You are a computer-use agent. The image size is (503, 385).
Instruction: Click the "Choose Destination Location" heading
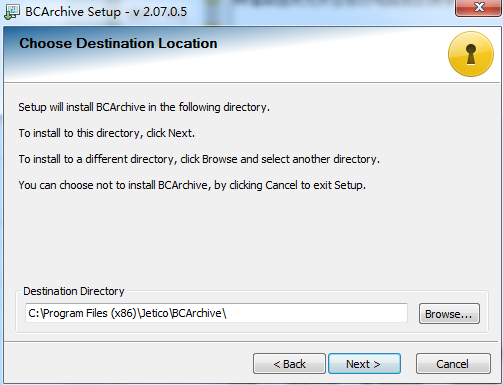(x=118, y=43)
